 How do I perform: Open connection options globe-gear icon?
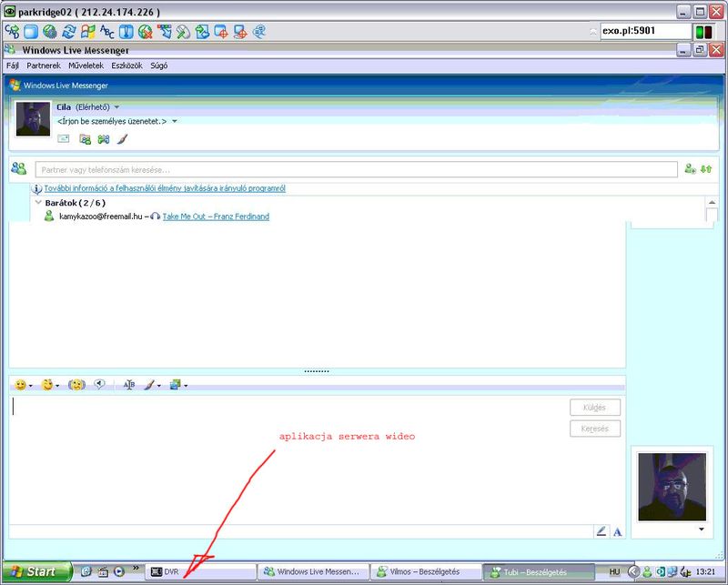(x=50, y=32)
